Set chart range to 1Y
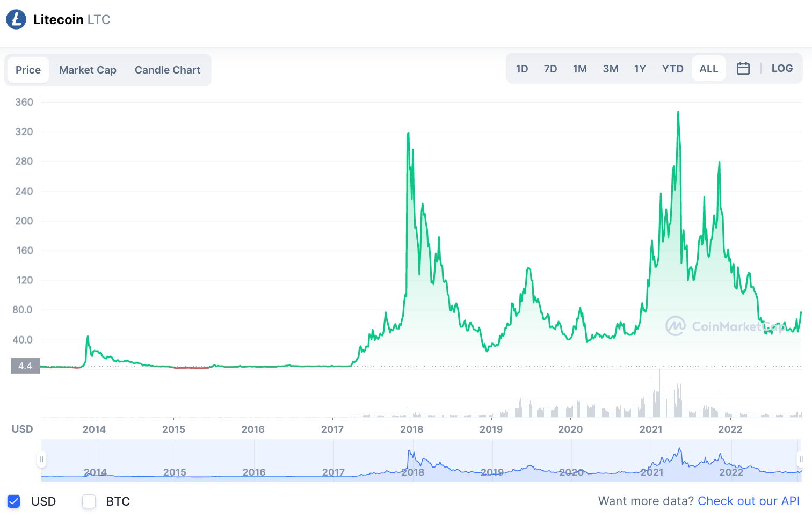 point(640,69)
